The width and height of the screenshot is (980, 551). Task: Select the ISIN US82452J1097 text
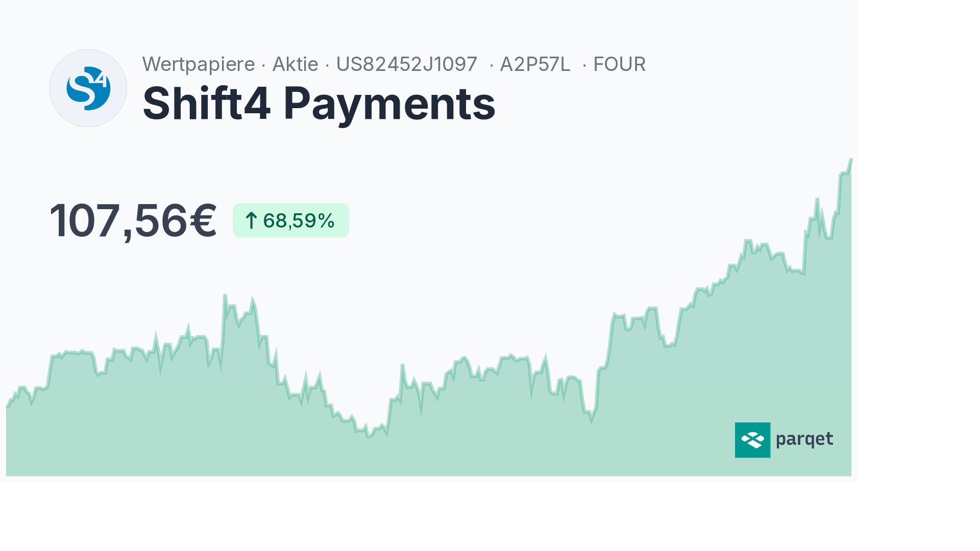[x=407, y=64]
